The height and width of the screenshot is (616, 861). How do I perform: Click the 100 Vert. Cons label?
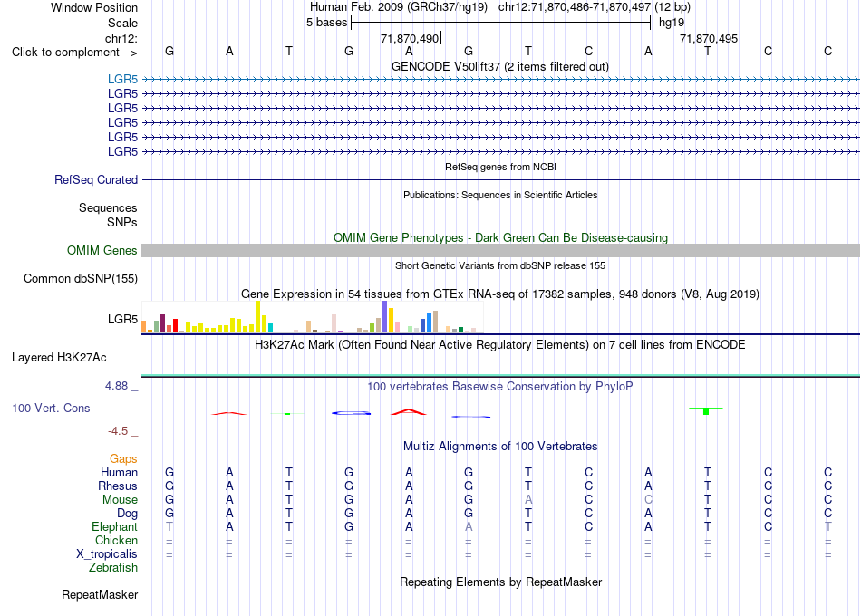[51, 408]
